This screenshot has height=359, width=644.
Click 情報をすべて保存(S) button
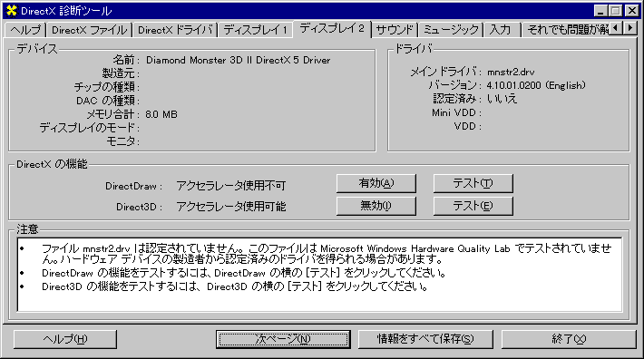tap(425, 339)
